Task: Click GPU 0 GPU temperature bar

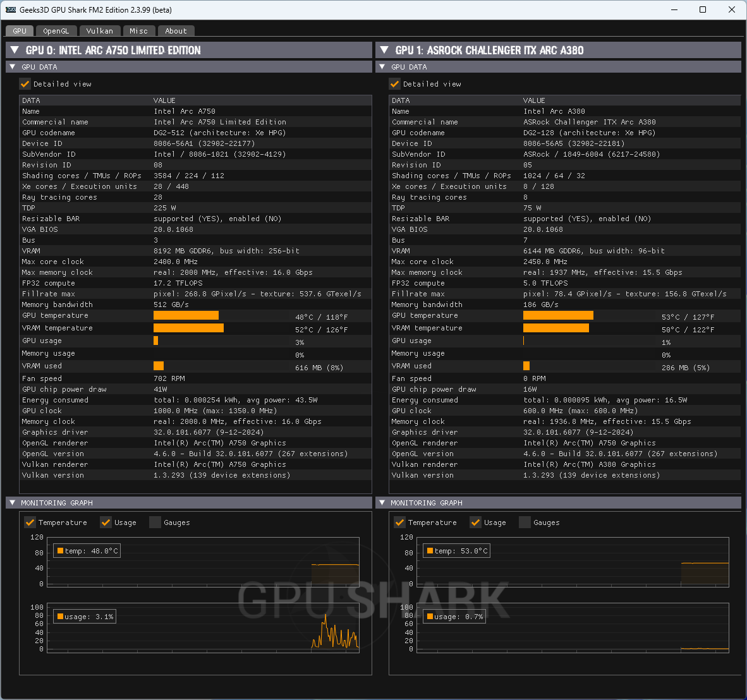Action: coord(186,315)
